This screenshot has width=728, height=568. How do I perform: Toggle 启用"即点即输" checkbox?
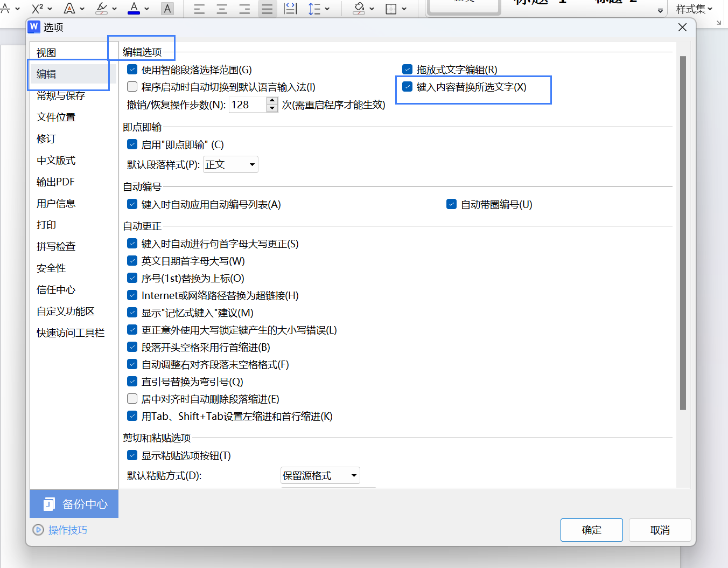coord(132,144)
